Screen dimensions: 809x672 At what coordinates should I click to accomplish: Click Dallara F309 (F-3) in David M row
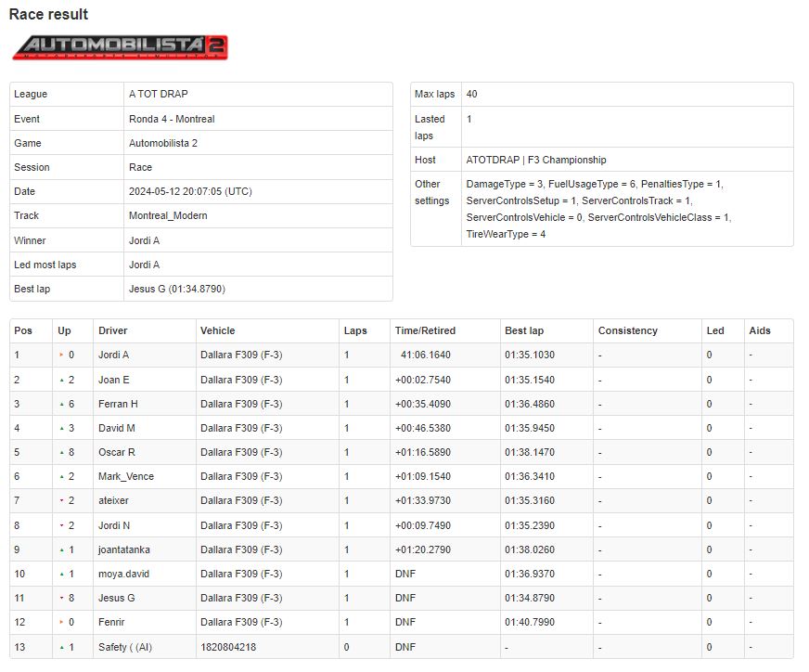pos(241,429)
